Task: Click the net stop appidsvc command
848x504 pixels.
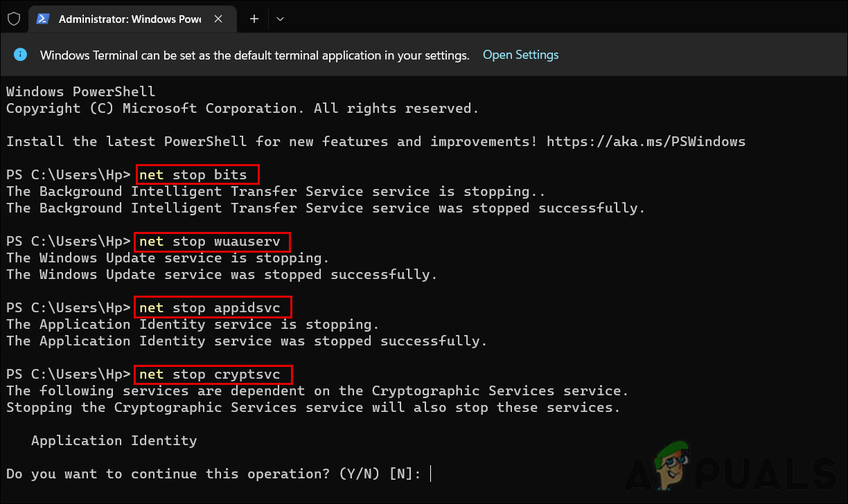Action: tap(213, 307)
